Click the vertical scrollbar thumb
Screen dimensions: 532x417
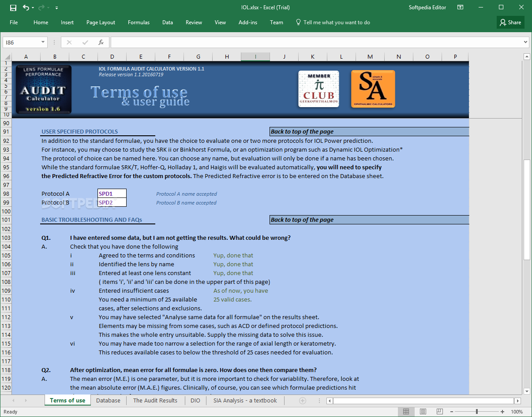click(x=526, y=210)
